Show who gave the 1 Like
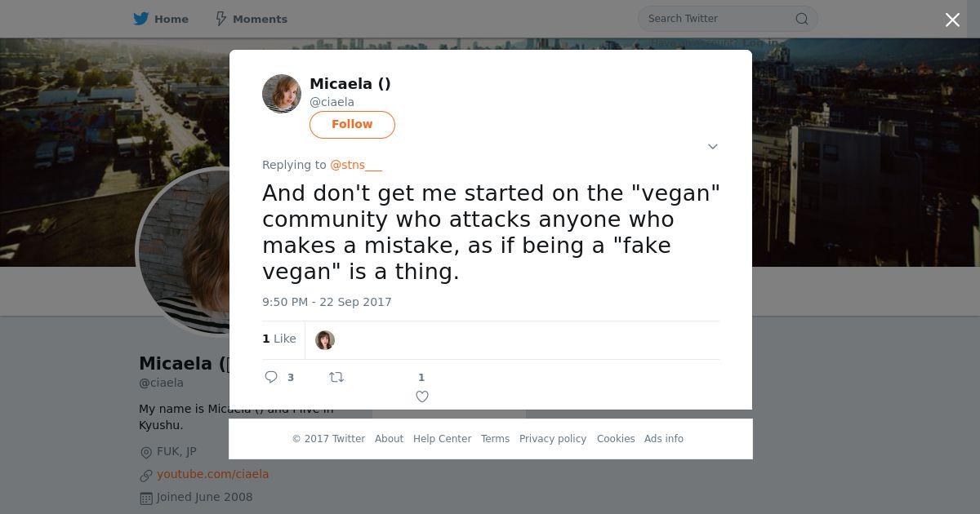980x514 pixels. (x=279, y=339)
